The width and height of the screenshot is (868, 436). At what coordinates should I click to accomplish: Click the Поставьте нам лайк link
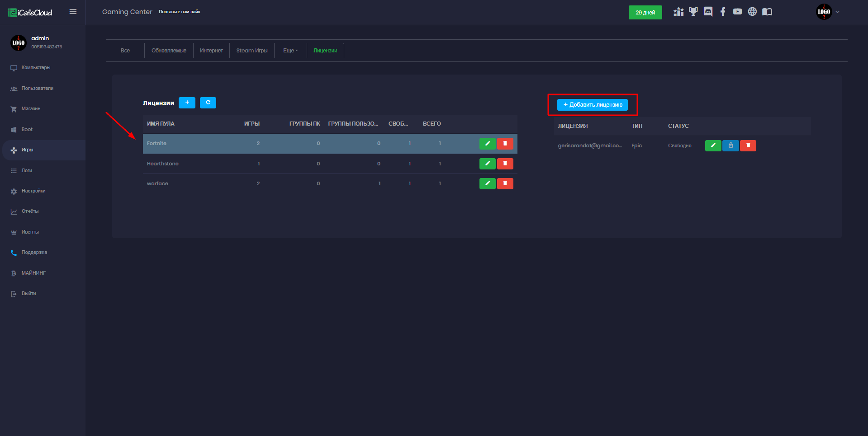[180, 12]
